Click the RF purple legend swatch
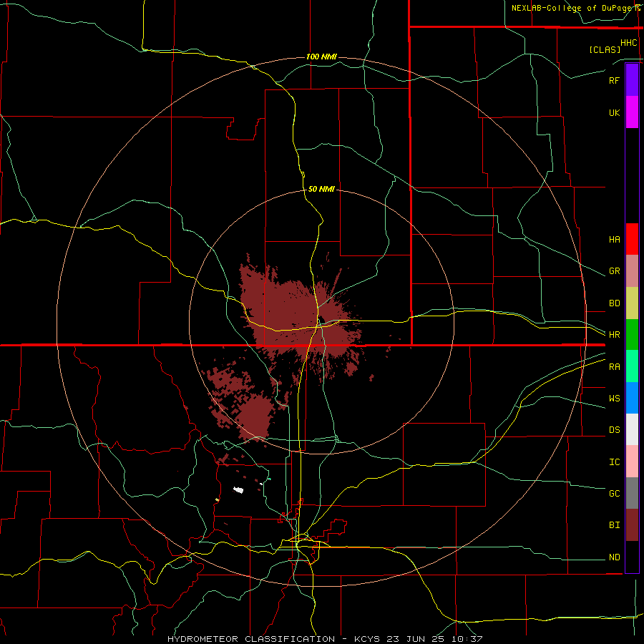The height and width of the screenshot is (644, 644). tap(632, 80)
